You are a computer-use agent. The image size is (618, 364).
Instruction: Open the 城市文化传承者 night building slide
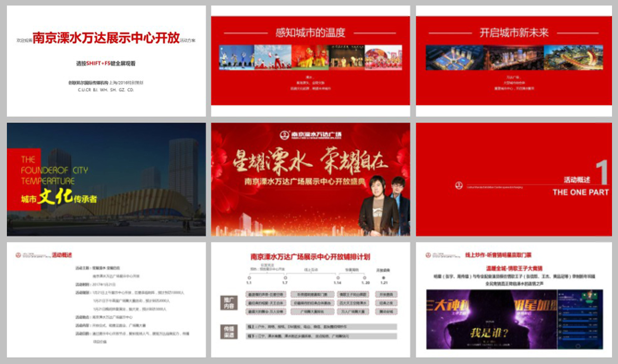click(x=107, y=179)
